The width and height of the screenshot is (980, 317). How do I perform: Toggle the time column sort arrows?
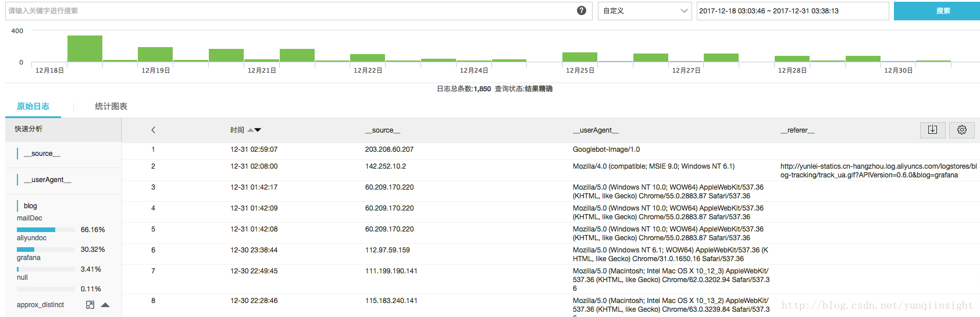[x=254, y=130]
